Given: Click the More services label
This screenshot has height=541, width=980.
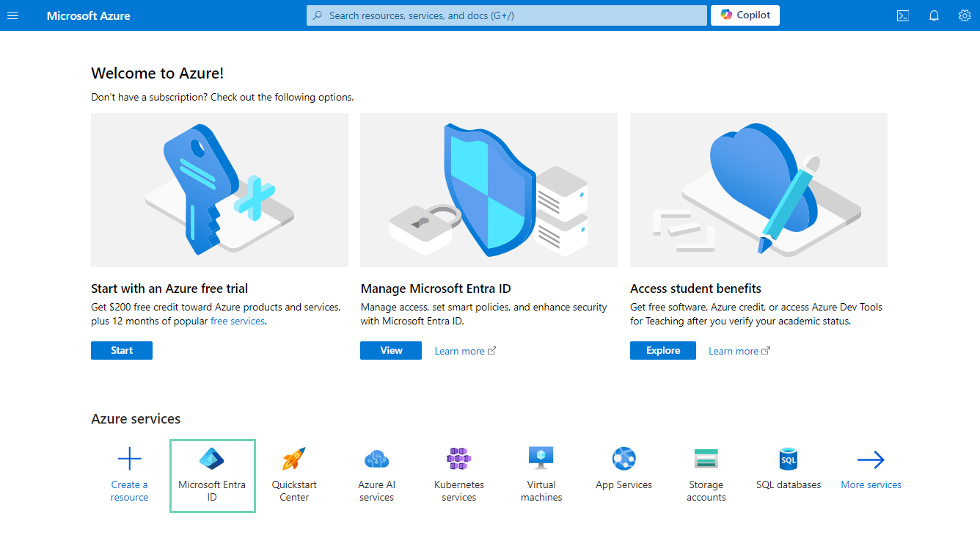Looking at the screenshot, I should pos(871,485).
